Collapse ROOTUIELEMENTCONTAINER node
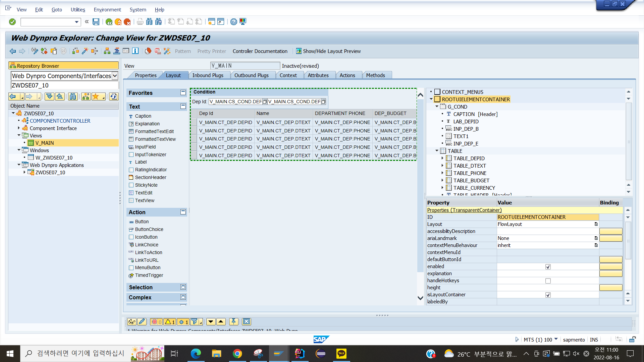The height and width of the screenshot is (362, 644). tap(431, 99)
